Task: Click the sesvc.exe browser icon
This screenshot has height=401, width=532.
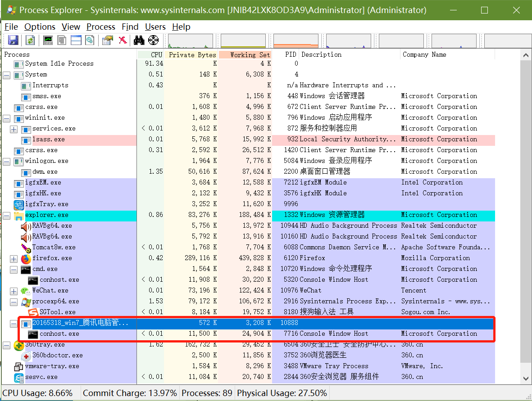Action: click(18, 378)
